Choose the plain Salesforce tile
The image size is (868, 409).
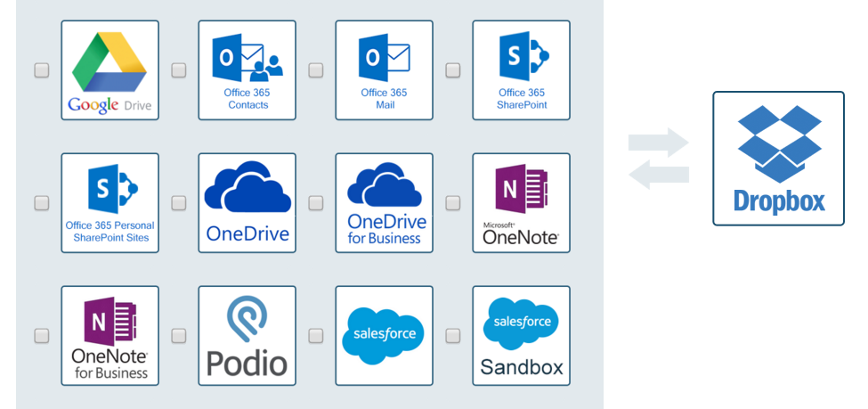coord(385,336)
